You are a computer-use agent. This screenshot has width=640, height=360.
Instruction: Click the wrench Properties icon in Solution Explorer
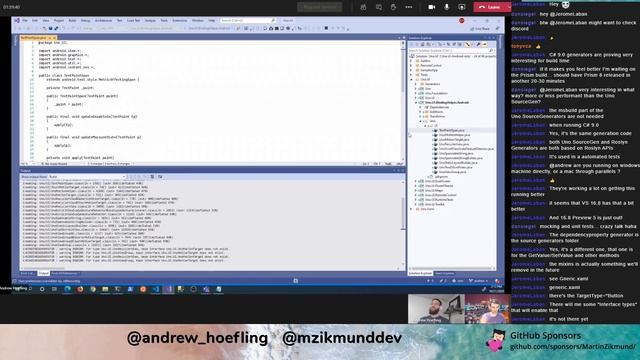(x=478, y=44)
